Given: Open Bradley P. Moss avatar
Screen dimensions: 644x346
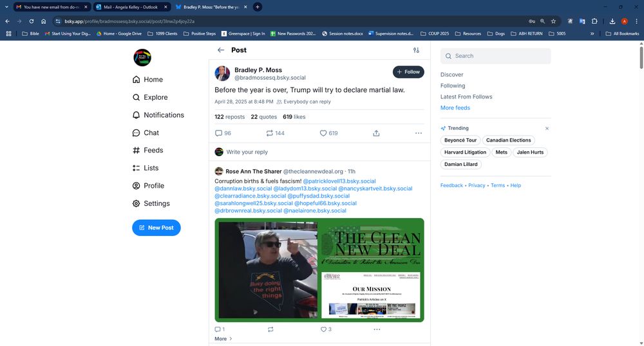Looking at the screenshot, I should [222, 73].
